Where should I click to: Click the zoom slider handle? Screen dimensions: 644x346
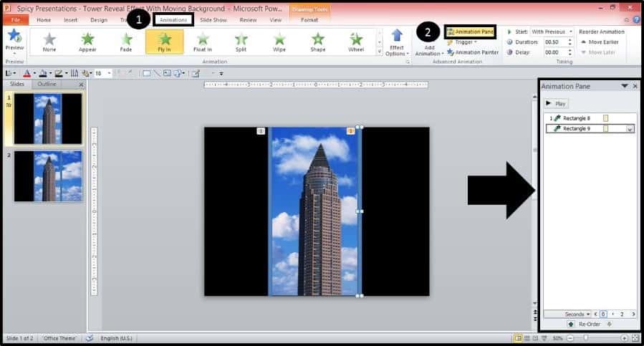pos(586,338)
